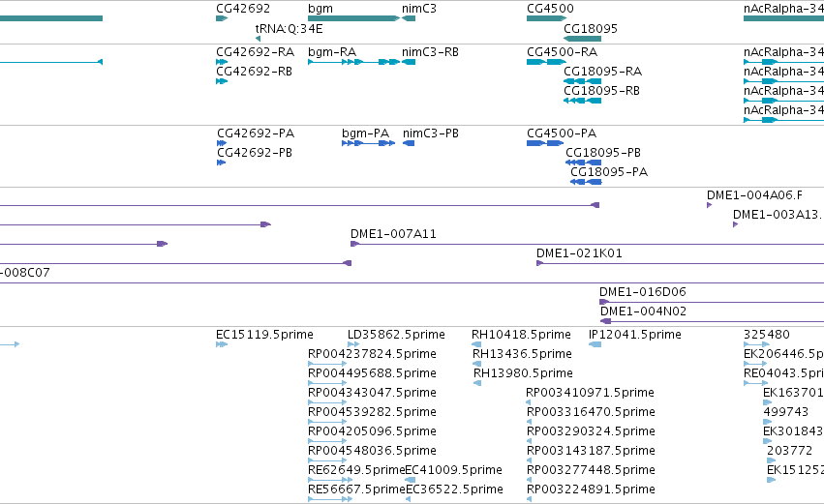The width and height of the screenshot is (824, 504).
Task: Select transcript CG42692-RB
Action: [222, 81]
